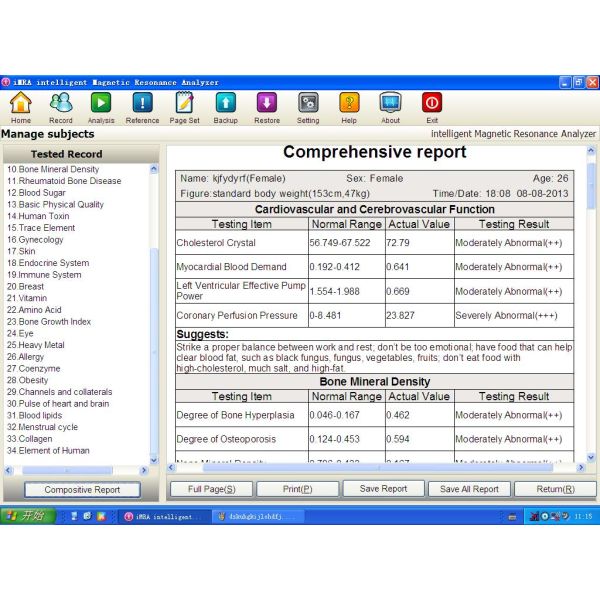Click the Restore toolbar icon
The image size is (600, 600).
[267, 103]
